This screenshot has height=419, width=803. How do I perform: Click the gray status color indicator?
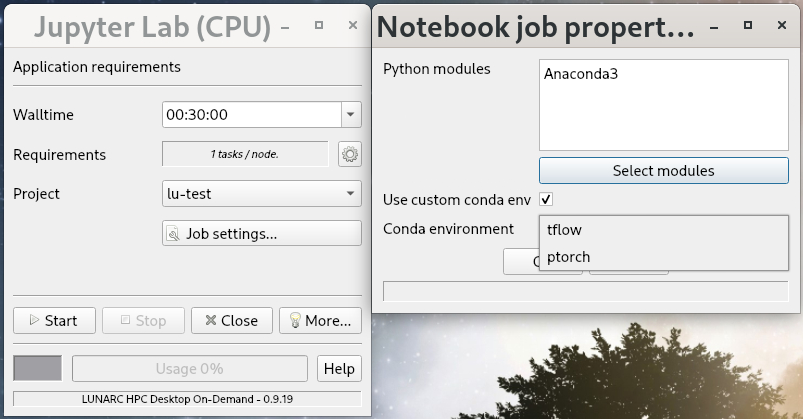coord(37,368)
